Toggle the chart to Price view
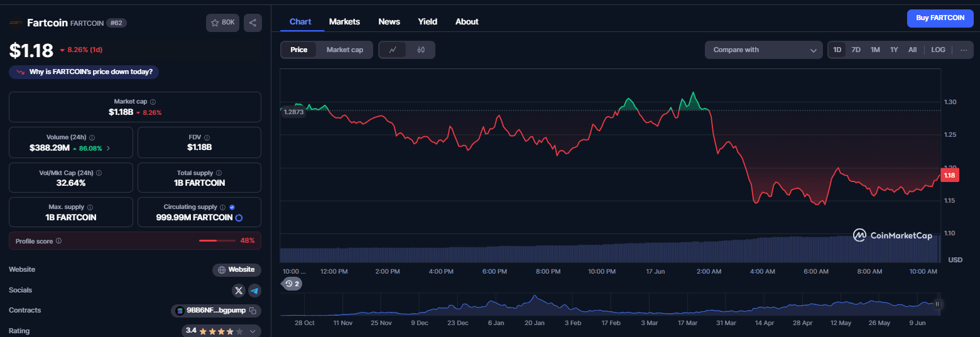 (x=299, y=50)
